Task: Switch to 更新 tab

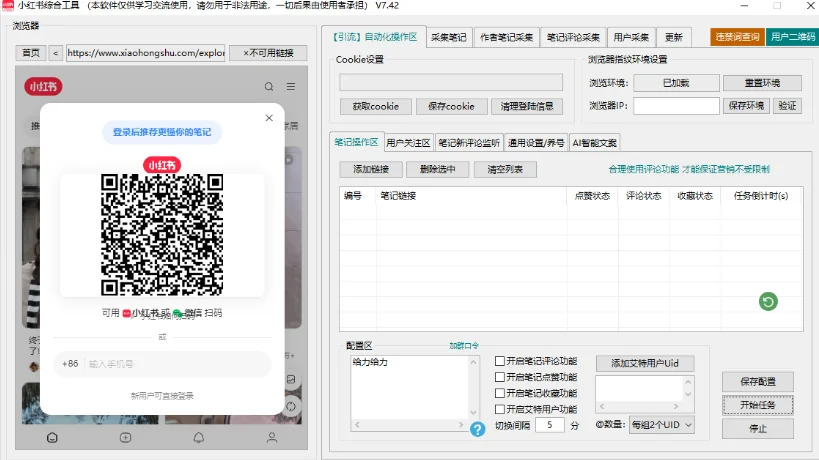Action: (x=674, y=37)
